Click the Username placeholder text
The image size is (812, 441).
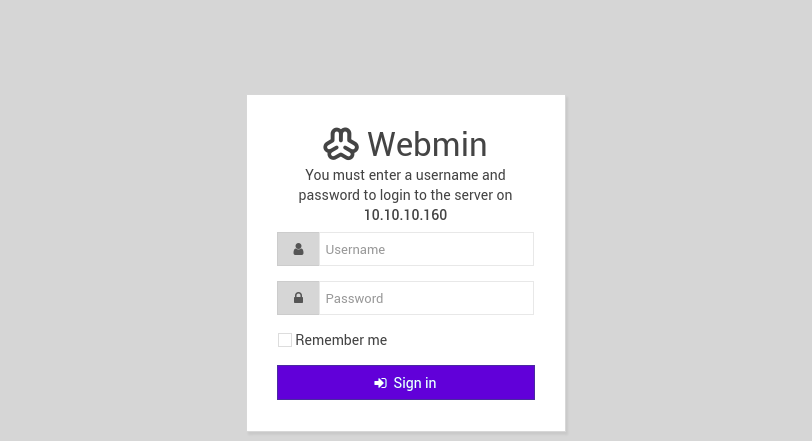click(x=355, y=249)
